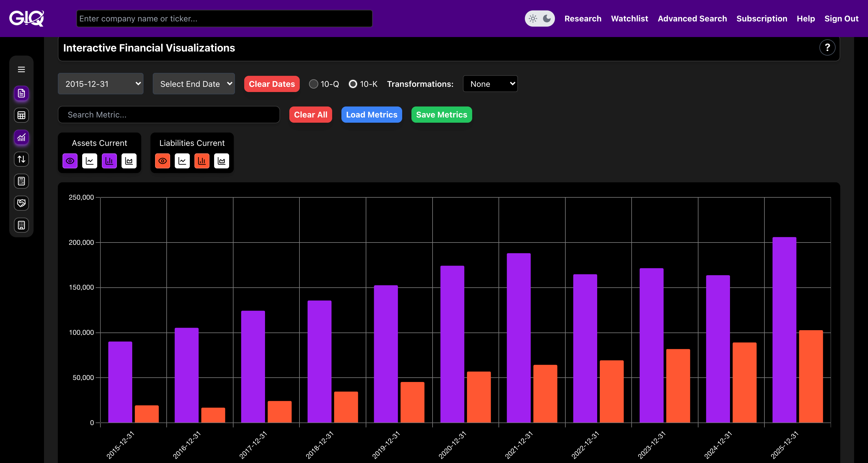The height and width of the screenshot is (463, 868).
Task: Expand the Select End Date dropdown
Action: coord(194,84)
